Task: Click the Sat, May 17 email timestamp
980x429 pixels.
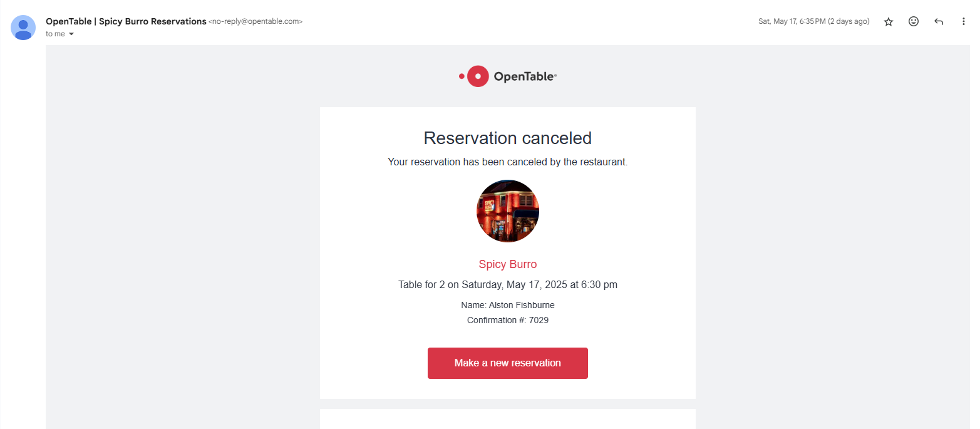Action: tap(813, 21)
